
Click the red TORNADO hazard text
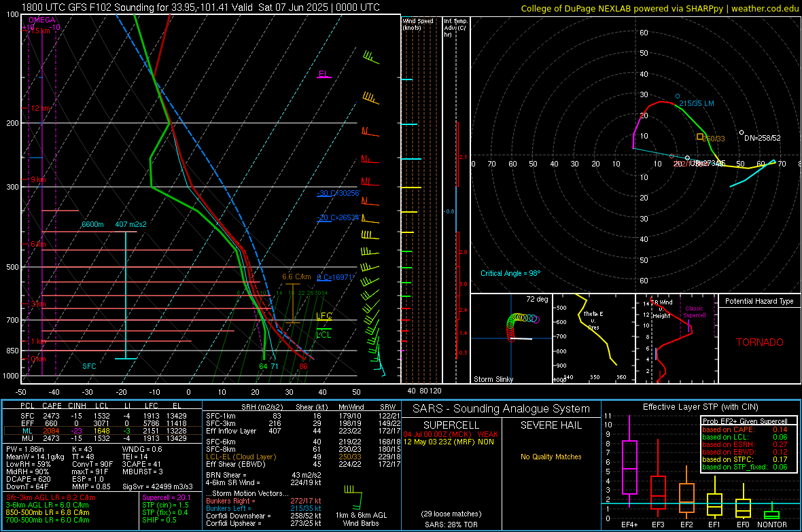[x=760, y=342]
